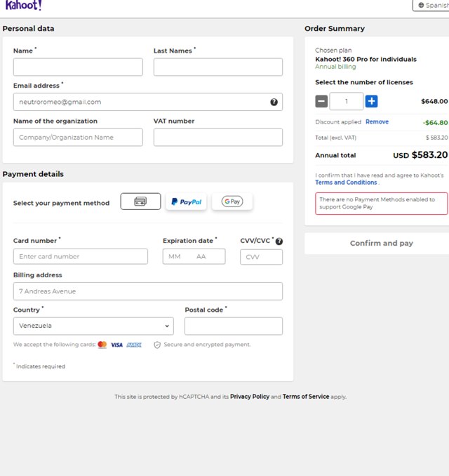Increase the number of licenses

click(x=372, y=101)
